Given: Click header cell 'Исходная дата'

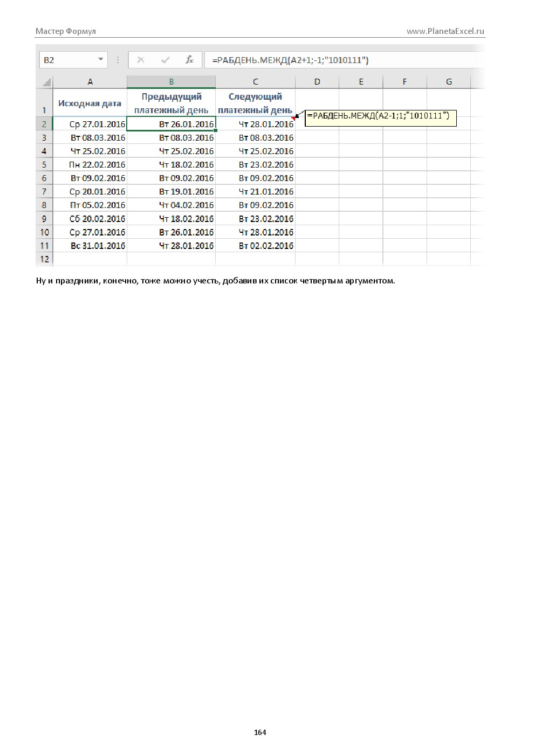Looking at the screenshot, I should pos(90,102).
